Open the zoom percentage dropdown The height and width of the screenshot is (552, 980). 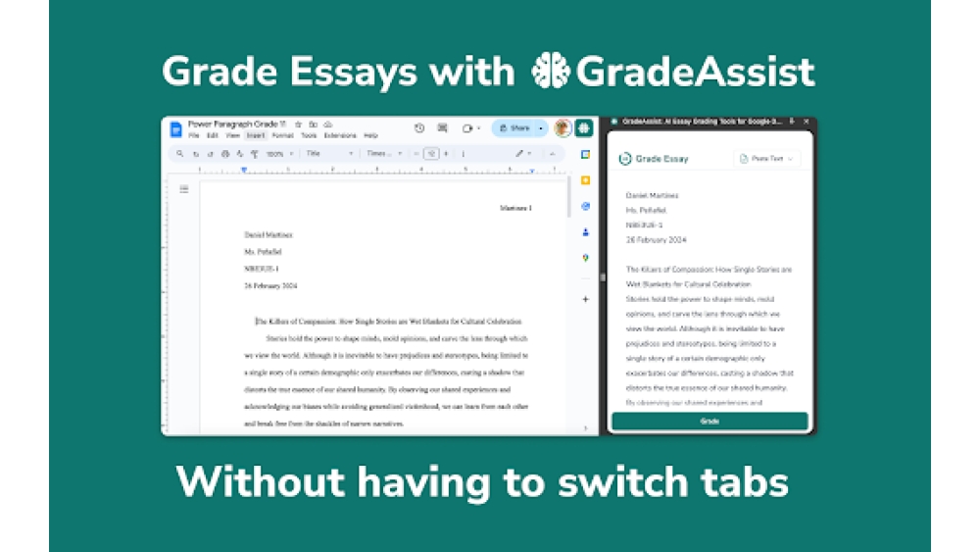279,154
